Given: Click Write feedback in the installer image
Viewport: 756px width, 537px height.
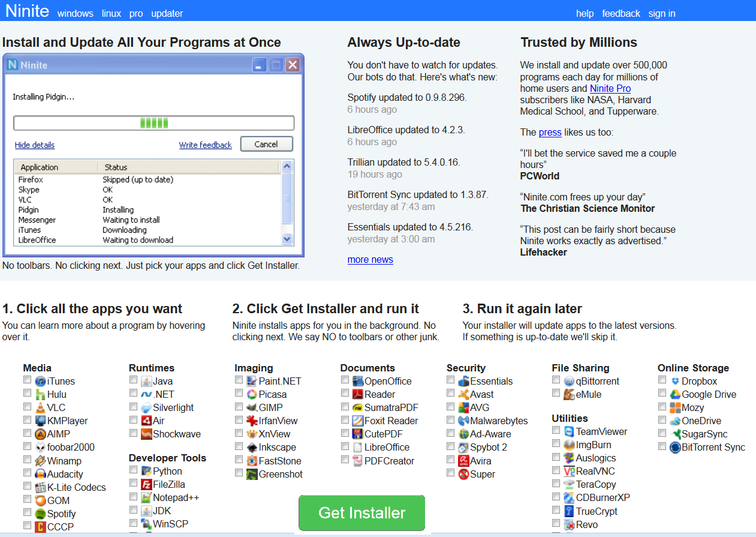Looking at the screenshot, I should [x=206, y=145].
